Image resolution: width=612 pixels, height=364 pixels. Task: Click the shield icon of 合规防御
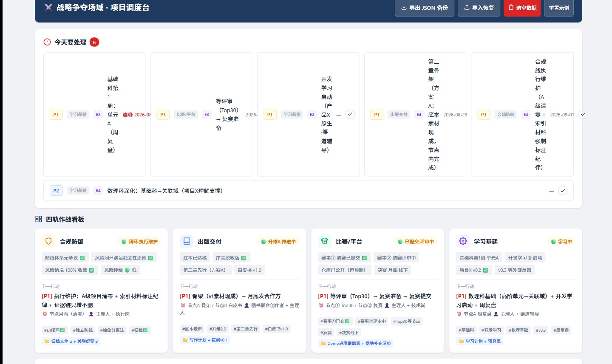pyautogui.click(x=48, y=241)
